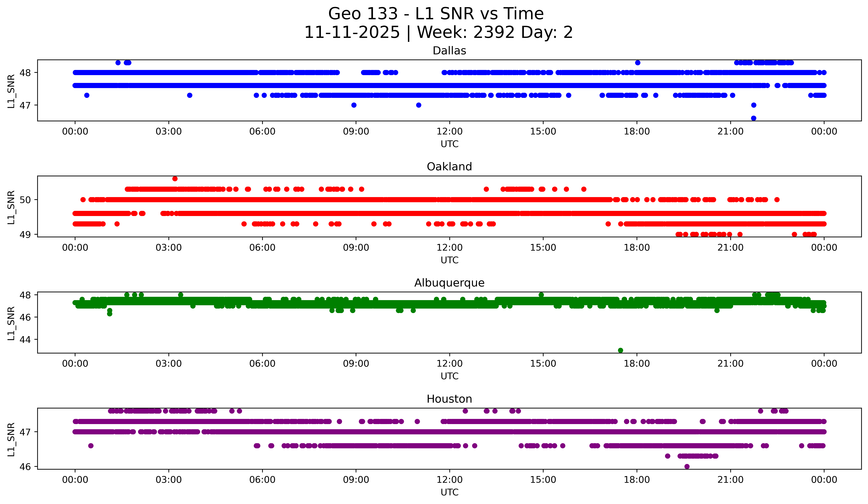
Task: Click the UTC axis label below Dallas plot
Action: point(450,144)
